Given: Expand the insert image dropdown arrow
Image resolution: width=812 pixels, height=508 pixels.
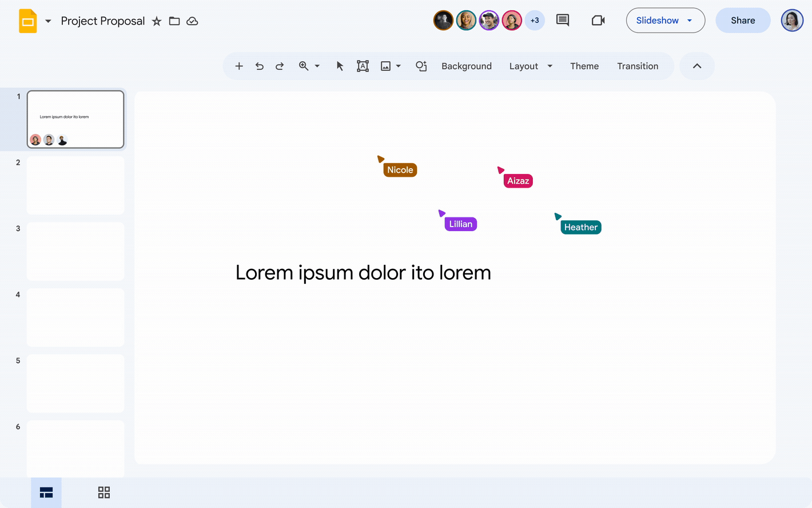Looking at the screenshot, I should [399, 66].
